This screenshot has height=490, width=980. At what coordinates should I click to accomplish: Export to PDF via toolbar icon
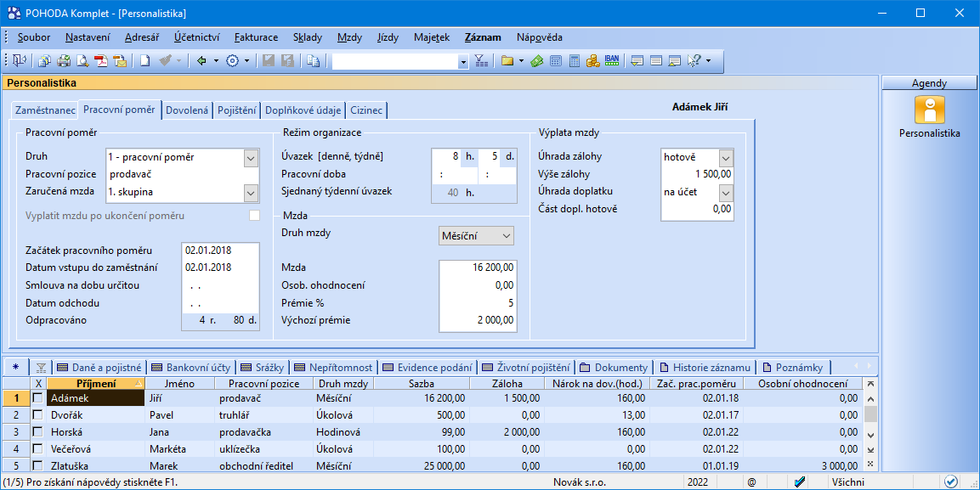coord(101,60)
